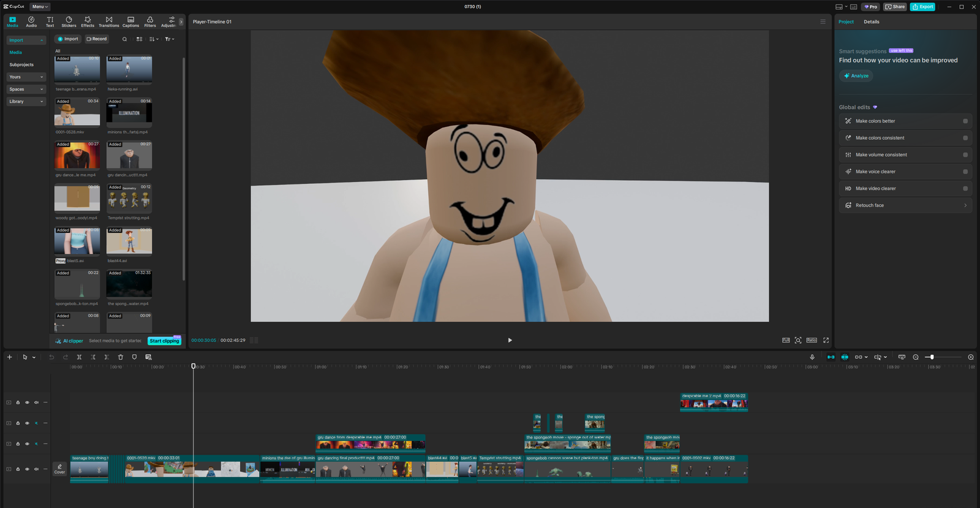Open the Adjustment tab
This screenshot has width=980, height=508.
click(168, 22)
